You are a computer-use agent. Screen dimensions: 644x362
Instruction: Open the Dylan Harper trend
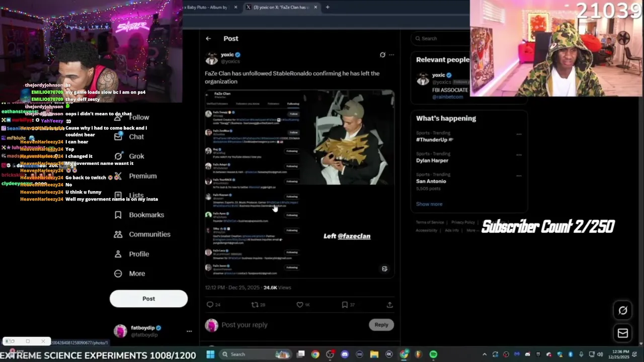pos(432,160)
